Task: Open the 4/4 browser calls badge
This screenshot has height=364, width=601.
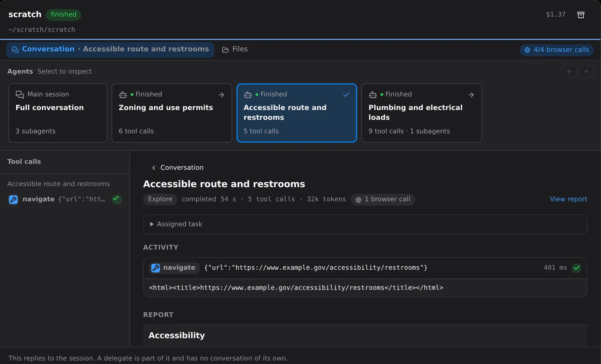Action: point(557,50)
